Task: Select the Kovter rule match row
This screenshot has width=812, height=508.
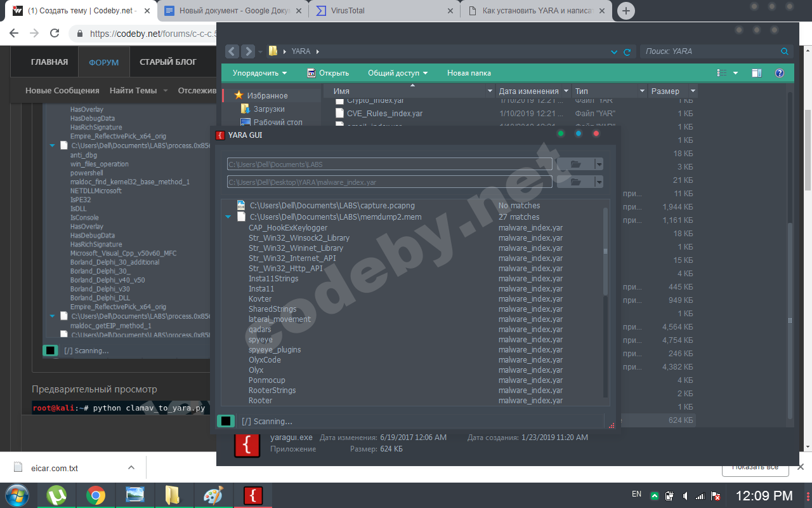Action: (x=260, y=298)
